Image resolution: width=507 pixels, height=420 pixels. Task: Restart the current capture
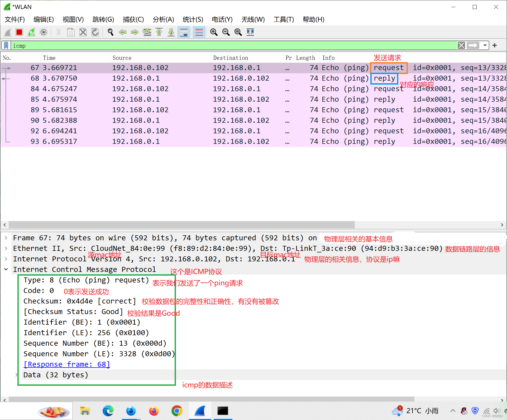point(31,32)
